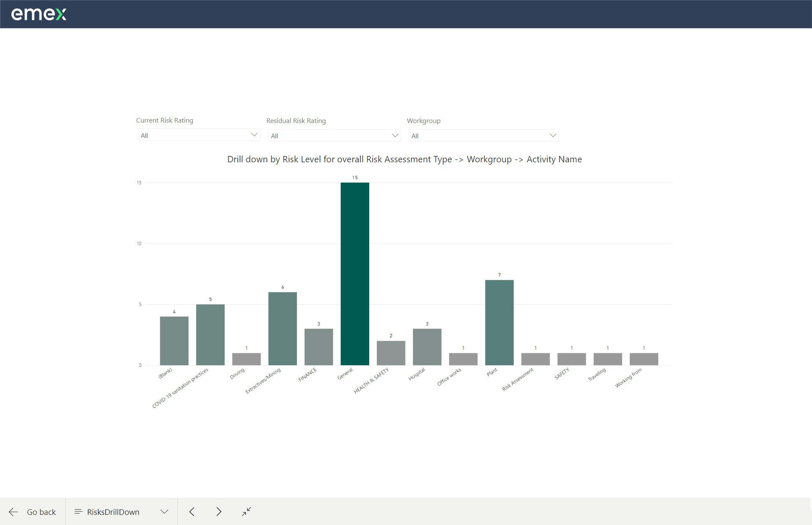Click the Go back button

(x=32, y=511)
